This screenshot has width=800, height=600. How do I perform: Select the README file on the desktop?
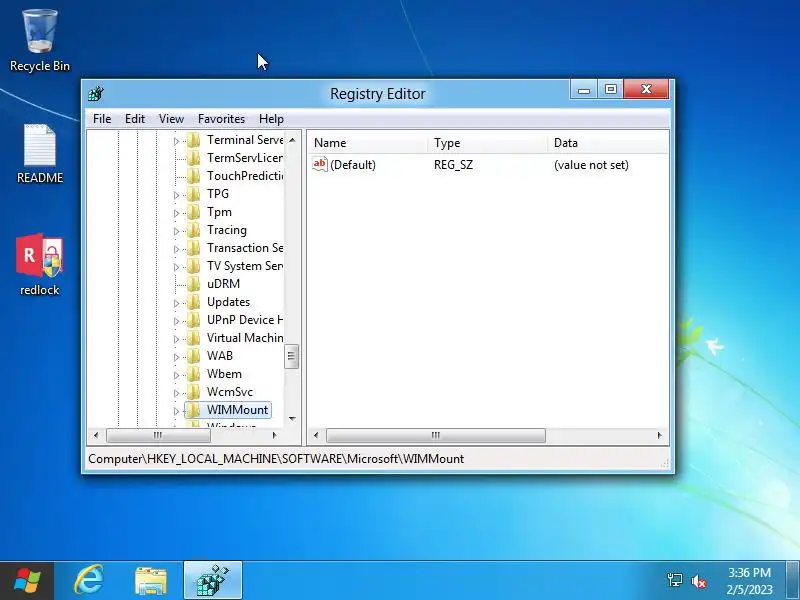40,154
